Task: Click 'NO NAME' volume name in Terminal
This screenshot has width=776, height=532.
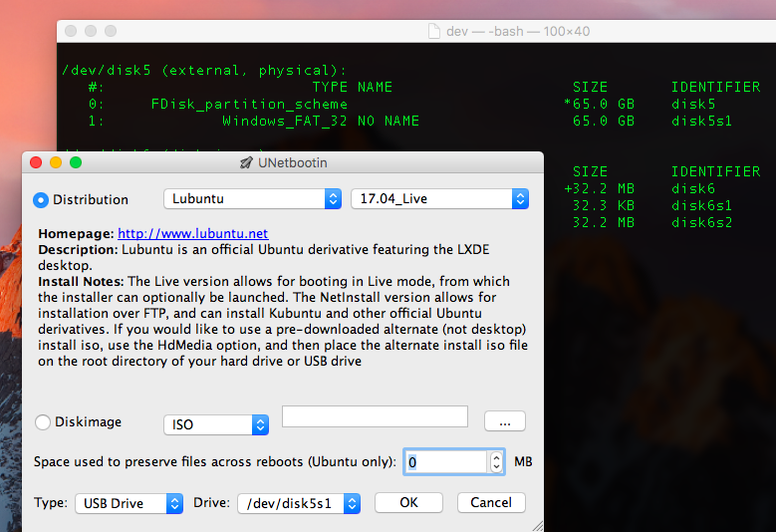Action: coord(388,122)
